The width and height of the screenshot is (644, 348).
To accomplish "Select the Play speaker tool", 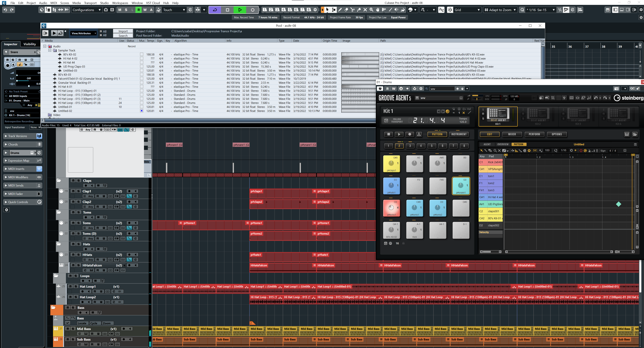I will pyautogui.click(x=397, y=10).
